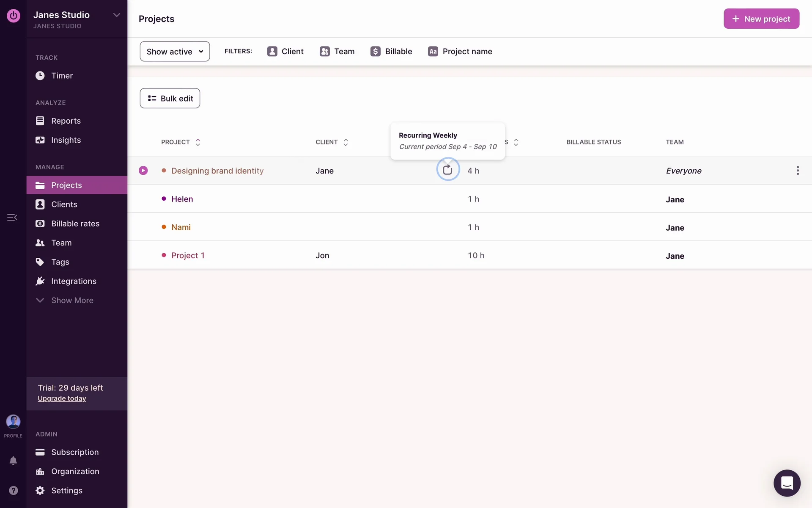
Task: Collapse the sidebar navigation
Action: pyautogui.click(x=12, y=217)
